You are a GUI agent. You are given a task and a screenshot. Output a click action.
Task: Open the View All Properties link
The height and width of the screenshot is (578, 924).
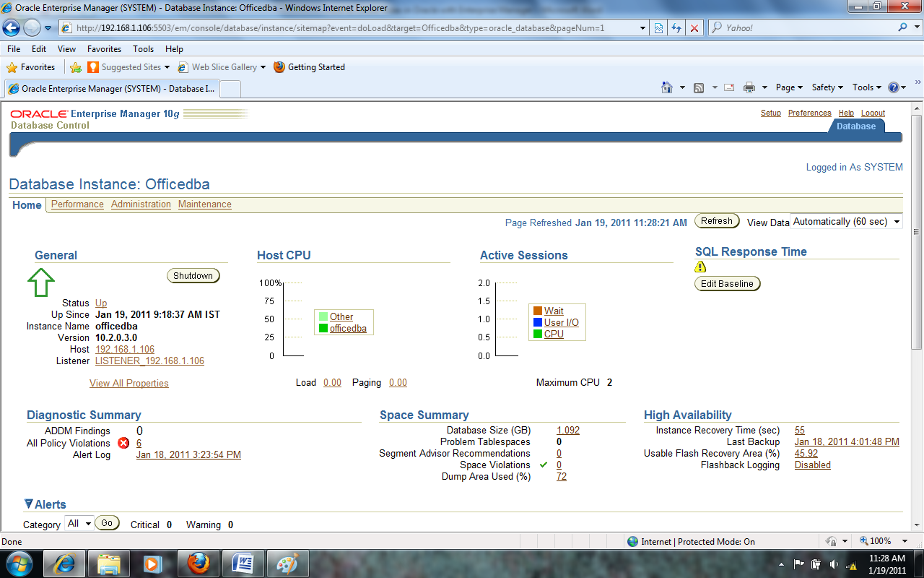pyautogui.click(x=129, y=384)
